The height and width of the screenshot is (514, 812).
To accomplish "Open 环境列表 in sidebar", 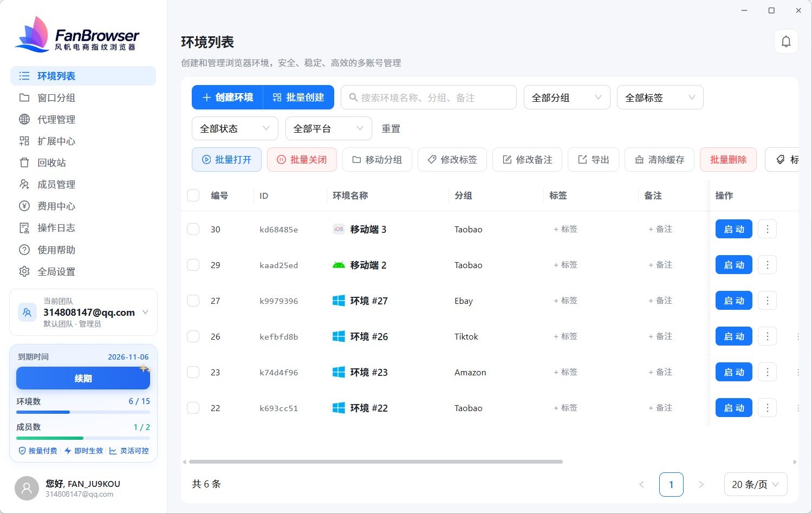I will click(x=83, y=76).
